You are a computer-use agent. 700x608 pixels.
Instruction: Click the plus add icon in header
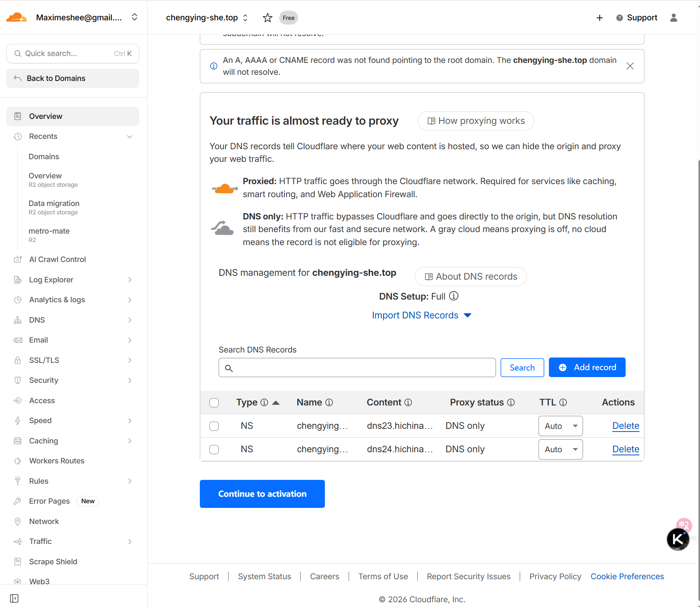600,18
